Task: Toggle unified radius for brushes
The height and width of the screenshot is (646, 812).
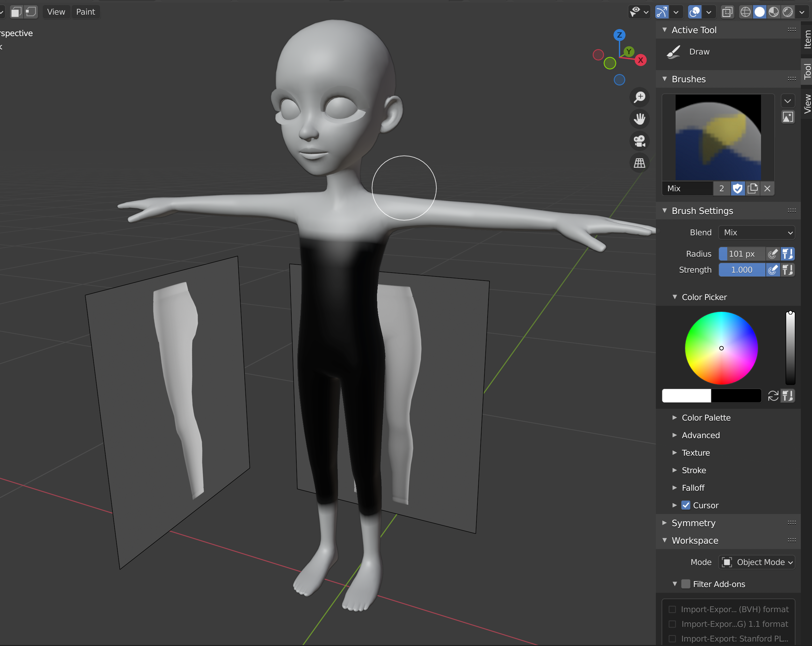Action: [x=787, y=254]
